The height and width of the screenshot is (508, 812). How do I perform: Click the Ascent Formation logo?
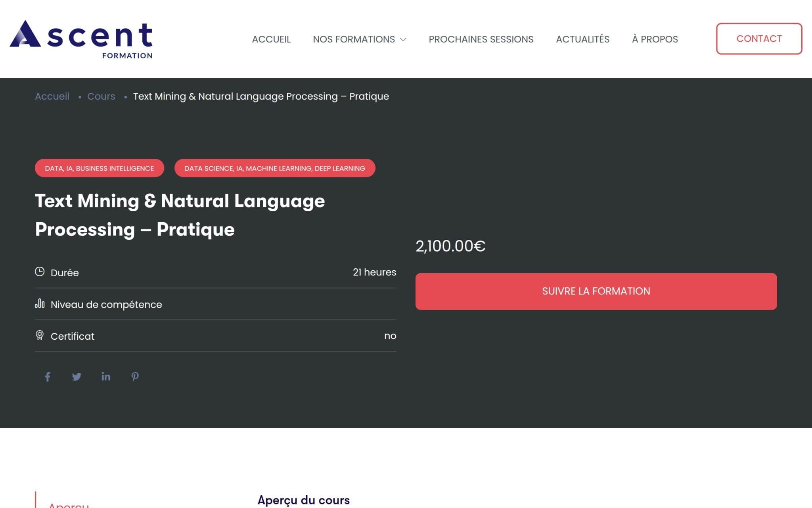pos(81,39)
